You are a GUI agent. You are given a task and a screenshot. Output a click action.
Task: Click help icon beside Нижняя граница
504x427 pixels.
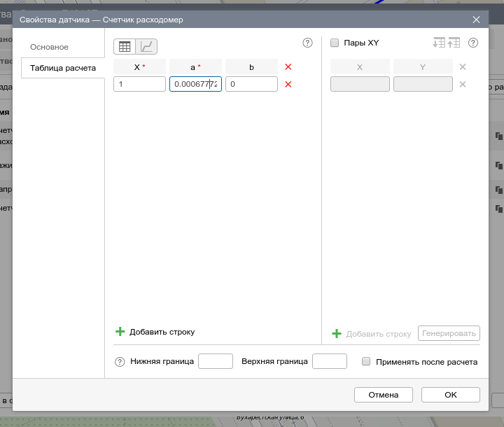coord(120,362)
